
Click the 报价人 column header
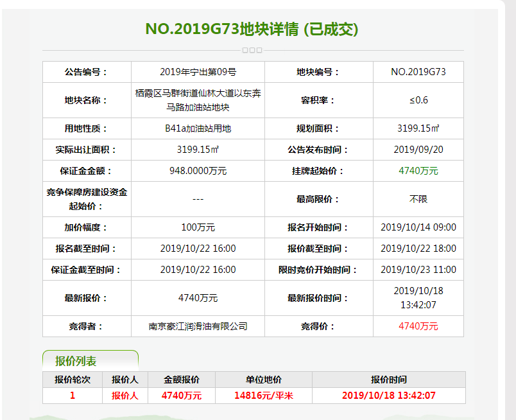coord(125,380)
